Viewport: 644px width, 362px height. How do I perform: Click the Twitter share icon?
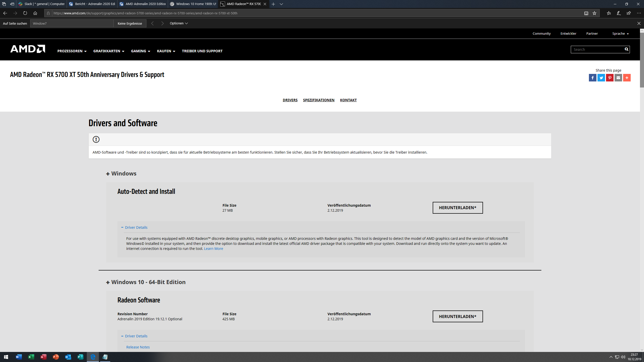(601, 78)
